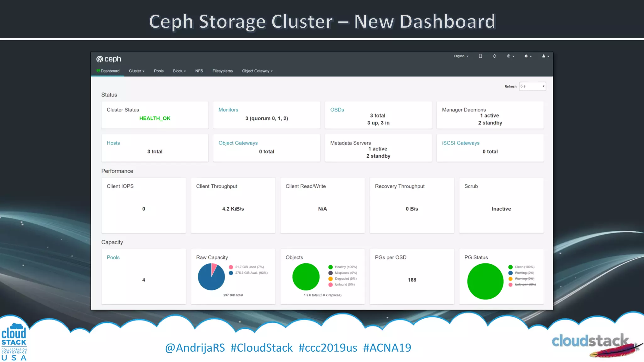Expand the Block menu

click(x=179, y=71)
